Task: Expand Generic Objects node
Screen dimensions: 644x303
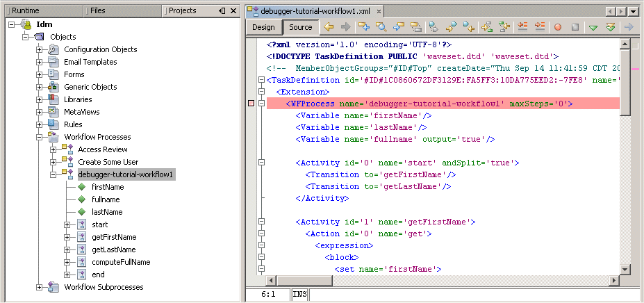Action: (39, 87)
